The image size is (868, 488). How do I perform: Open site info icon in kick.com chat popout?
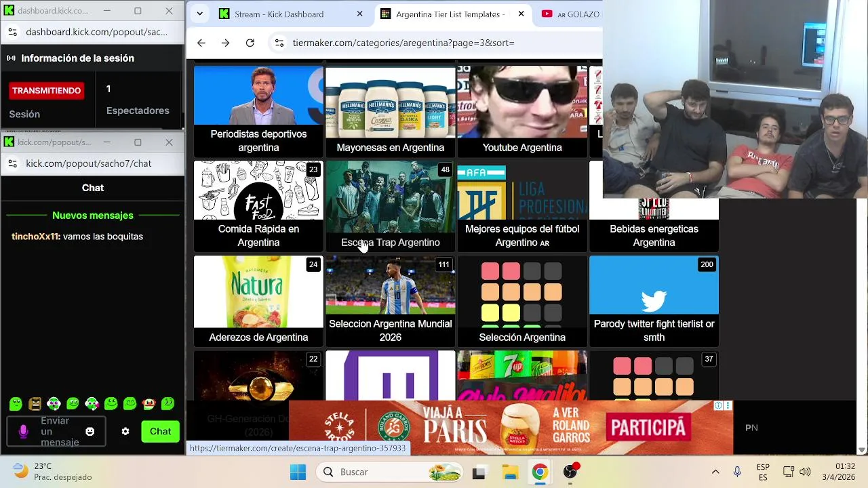tap(13, 163)
